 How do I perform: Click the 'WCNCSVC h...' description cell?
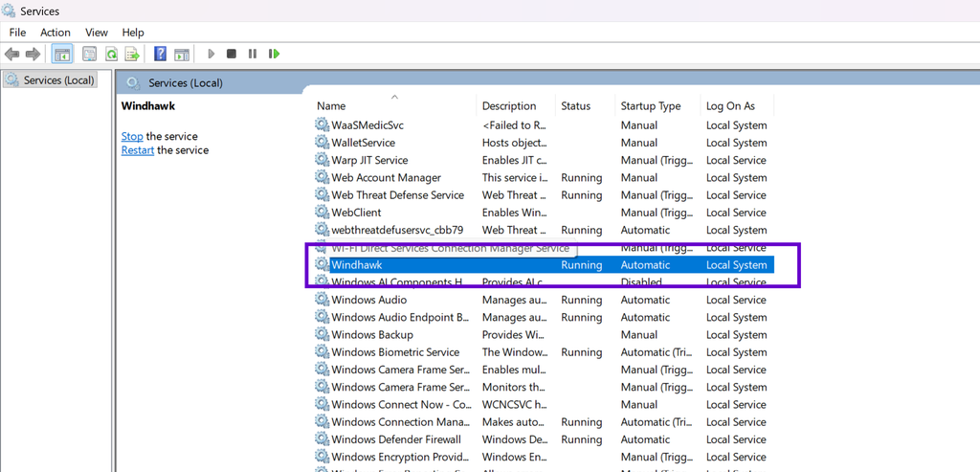(x=515, y=404)
